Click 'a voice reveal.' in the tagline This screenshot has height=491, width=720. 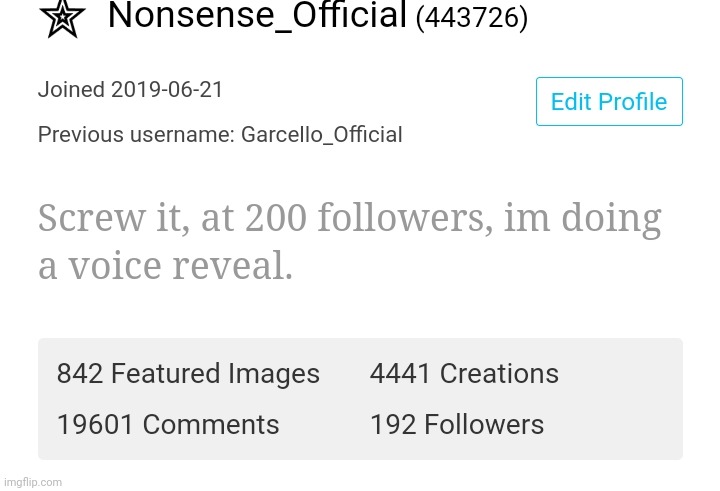(165, 267)
